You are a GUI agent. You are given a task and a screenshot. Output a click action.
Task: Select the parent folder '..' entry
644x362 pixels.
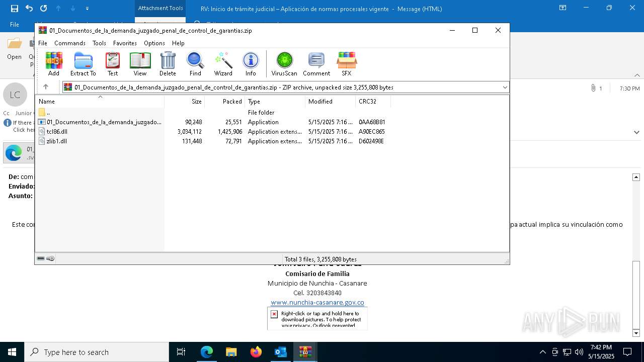(x=48, y=113)
